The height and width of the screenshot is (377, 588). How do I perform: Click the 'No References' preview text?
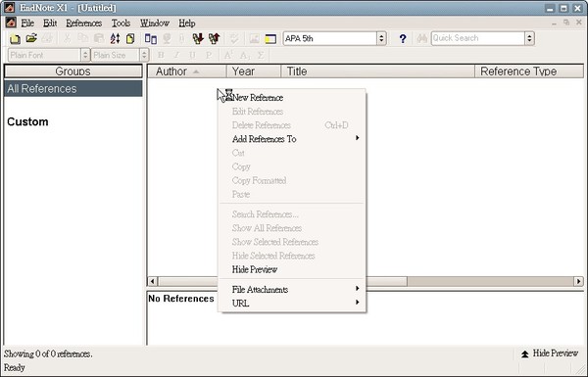click(x=181, y=299)
